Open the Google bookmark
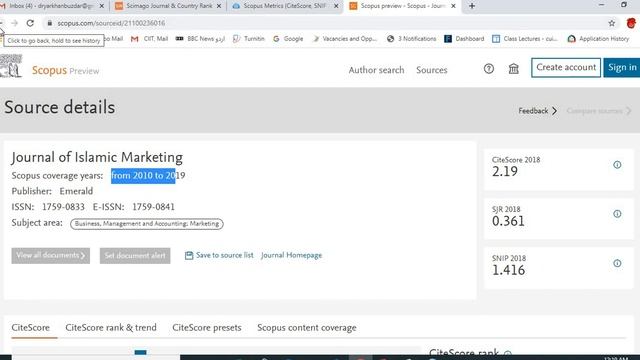Image resolution: width=640 pixels, height=360 pixels. (288, 39)
